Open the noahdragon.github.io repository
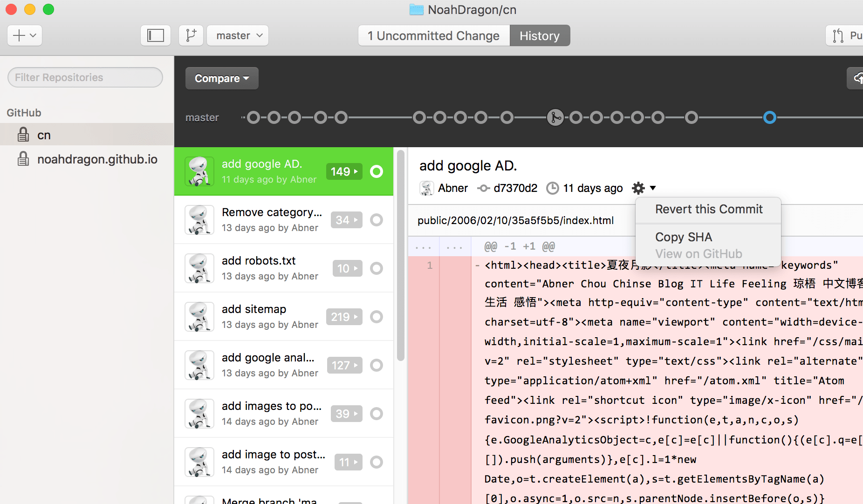This screenshot has height=504, width=863. [87, 159]
